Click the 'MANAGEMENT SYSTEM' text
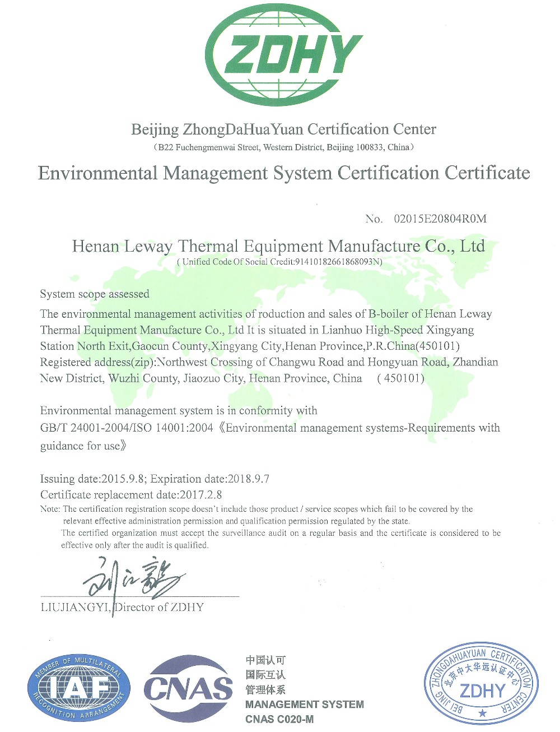Image resolution: width=560 pixels, height=732 pixels. (x=305, y=705)
